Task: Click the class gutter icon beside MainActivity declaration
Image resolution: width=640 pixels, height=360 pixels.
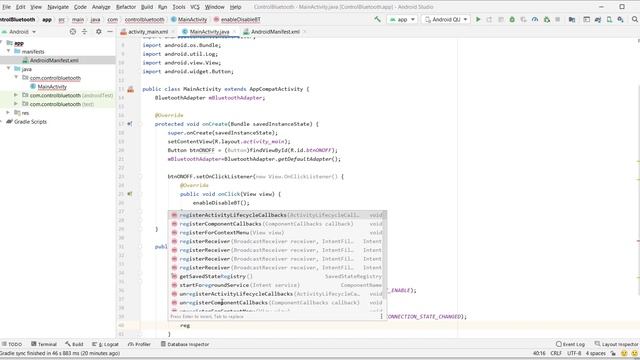Action: [131, 89]
